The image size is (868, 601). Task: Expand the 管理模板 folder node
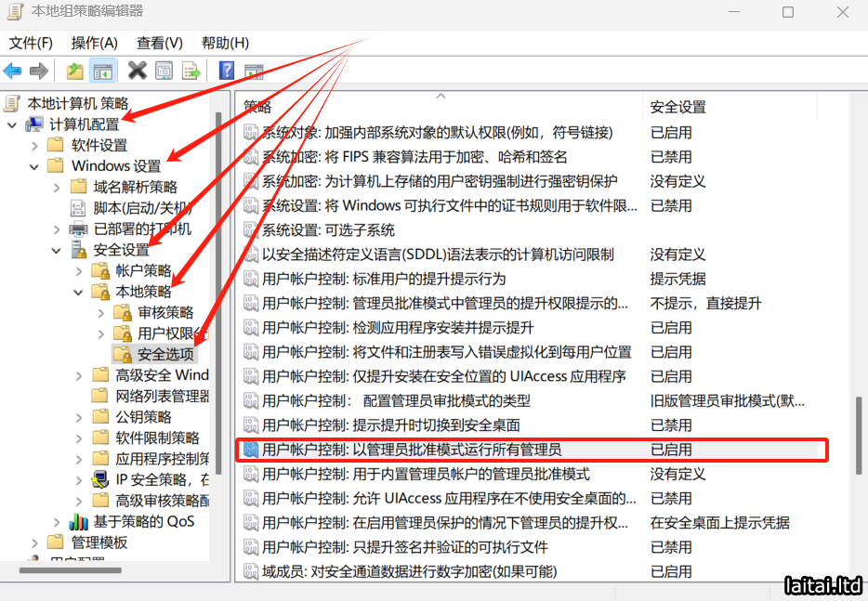pos(34,542)
